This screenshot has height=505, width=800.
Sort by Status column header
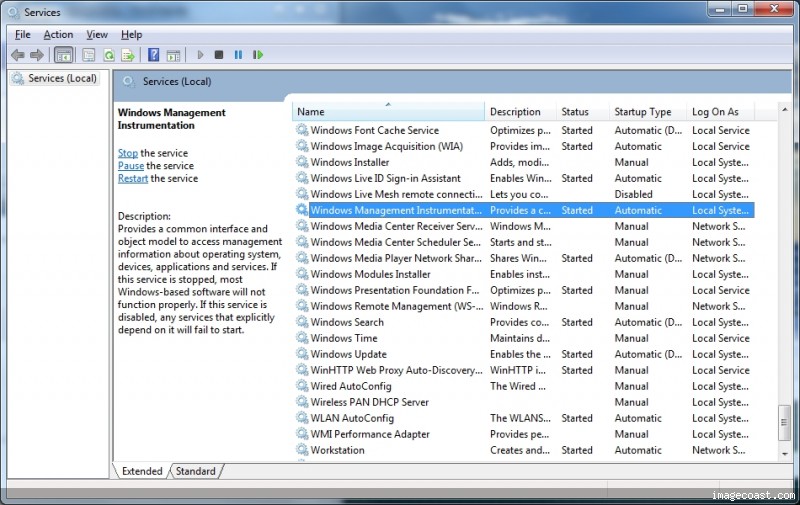583,111
